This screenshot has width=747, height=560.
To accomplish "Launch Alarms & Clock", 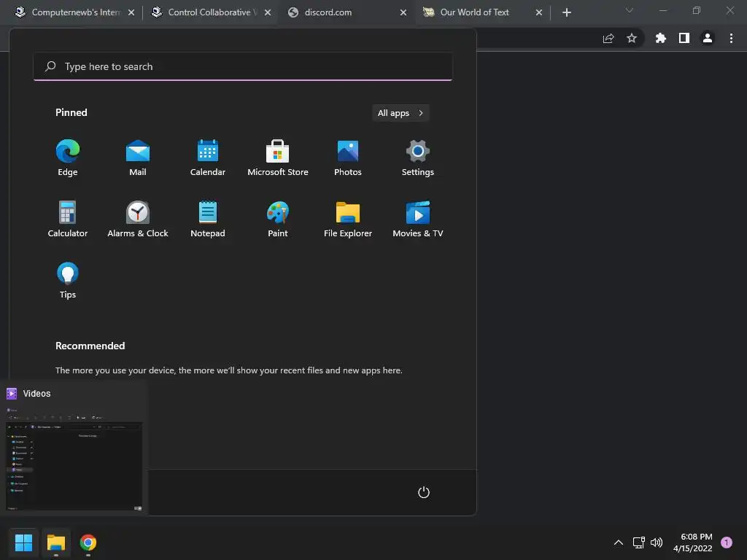I will (x=138, y=219).
